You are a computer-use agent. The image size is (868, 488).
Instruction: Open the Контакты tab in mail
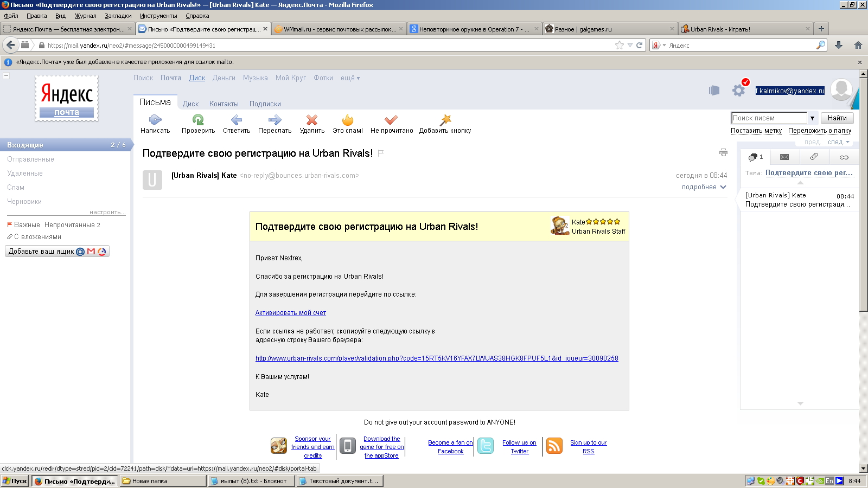pos(224,104)
